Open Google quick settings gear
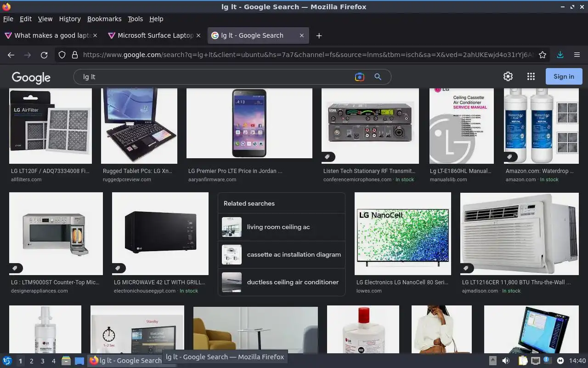 [508, 76]
